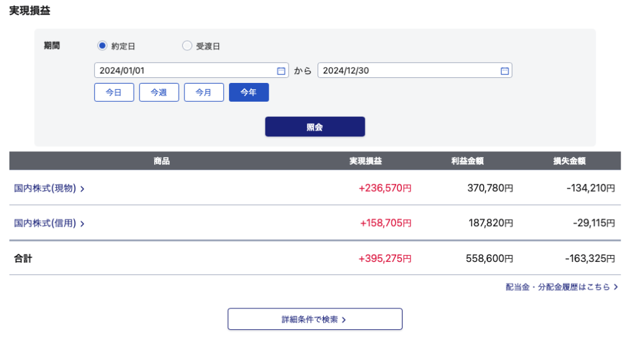
Task: Select the highlighted 今年 period button
Action: (248, 92)
